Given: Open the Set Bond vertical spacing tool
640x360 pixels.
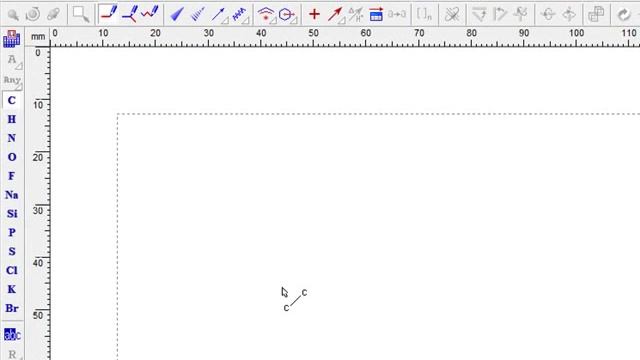Looking at the screenshot, I should coord(266,15).
